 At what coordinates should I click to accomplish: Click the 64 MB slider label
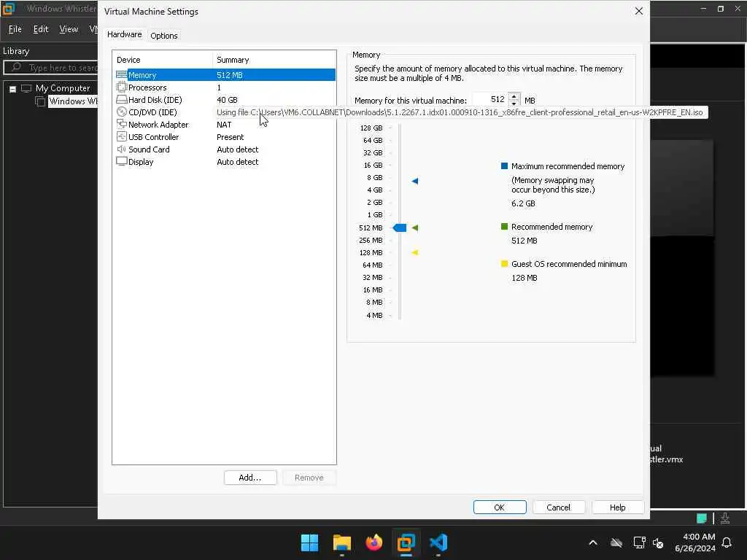(372, 265)
